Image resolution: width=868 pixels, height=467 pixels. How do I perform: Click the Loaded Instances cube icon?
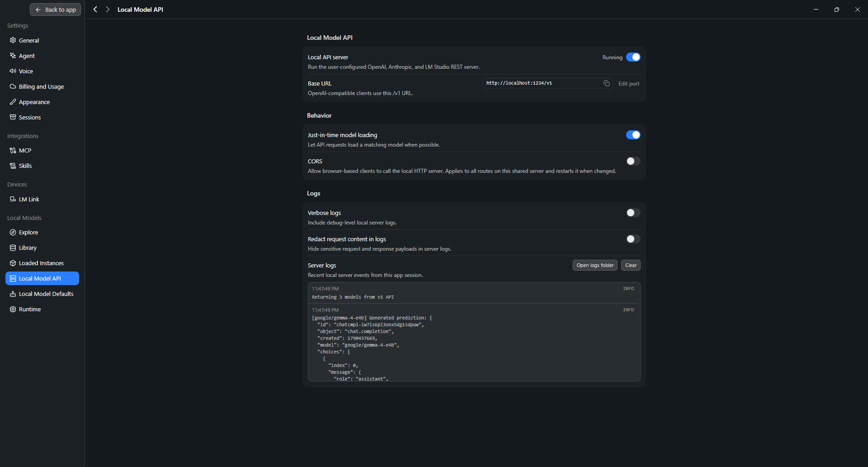pos(13,263)
